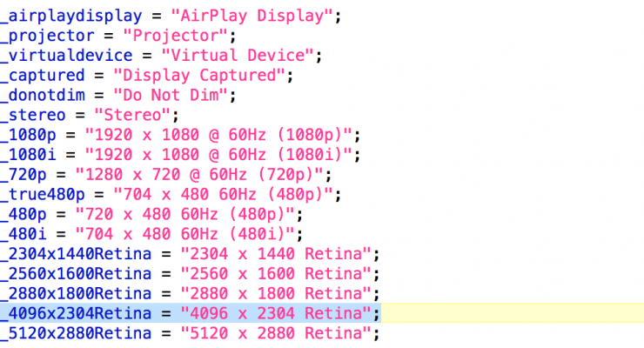This screenshot has height=348, width=644.
Task: Click the selected "4096 x 2304 Retina" string
Action: click(x=277, y=313)
